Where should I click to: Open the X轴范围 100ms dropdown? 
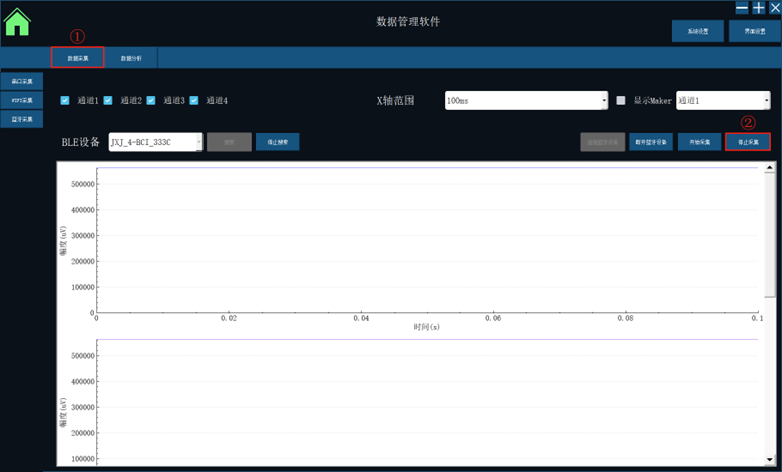point(526,101)
